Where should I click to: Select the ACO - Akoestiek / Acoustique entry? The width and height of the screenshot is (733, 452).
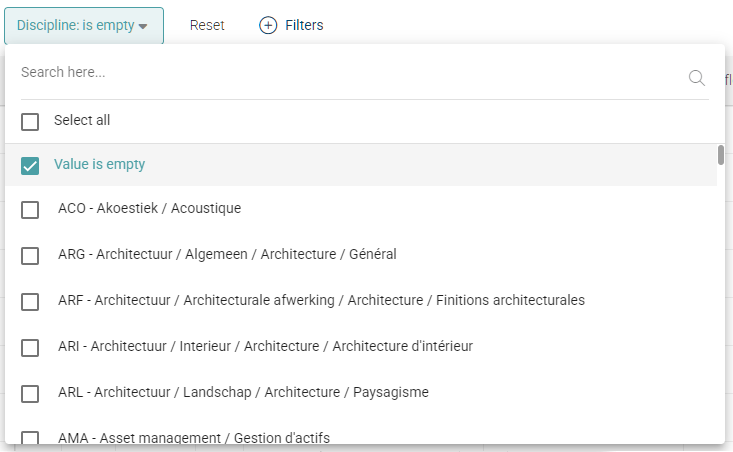[149, 209]
